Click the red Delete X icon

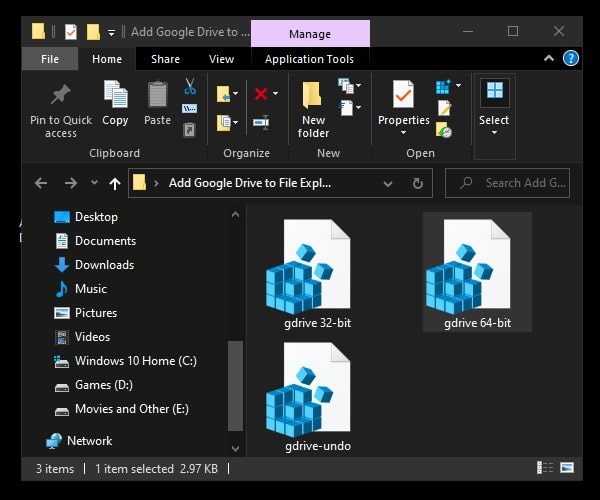(261, 94)
